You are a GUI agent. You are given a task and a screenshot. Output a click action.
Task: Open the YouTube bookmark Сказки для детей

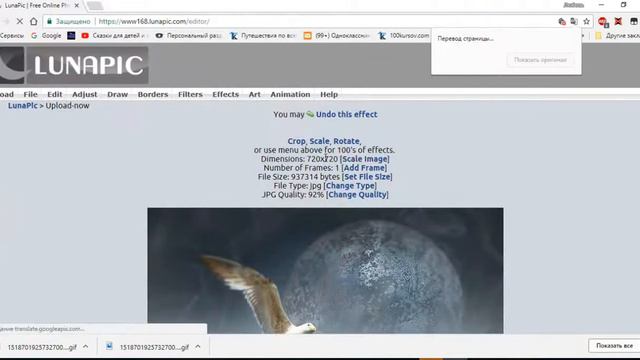tap(114, 36)
